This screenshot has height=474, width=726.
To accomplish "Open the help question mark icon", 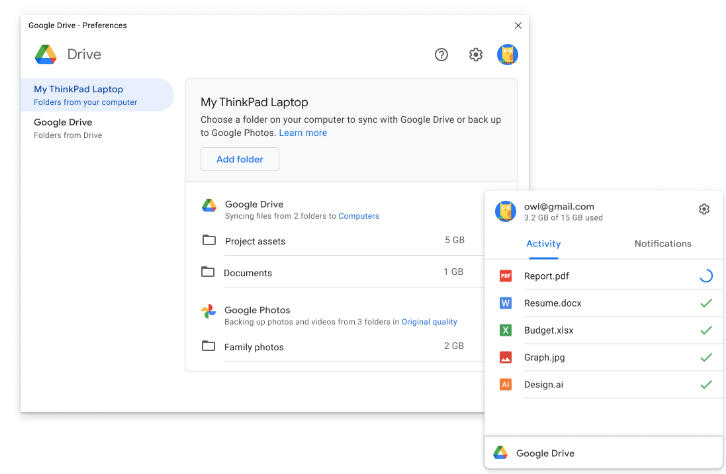I will point(441,55).
